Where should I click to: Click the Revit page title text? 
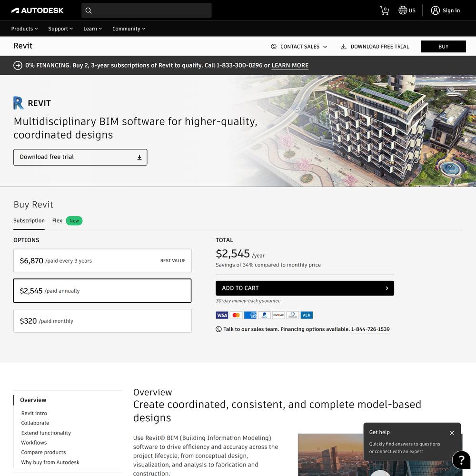click(23, 46)
